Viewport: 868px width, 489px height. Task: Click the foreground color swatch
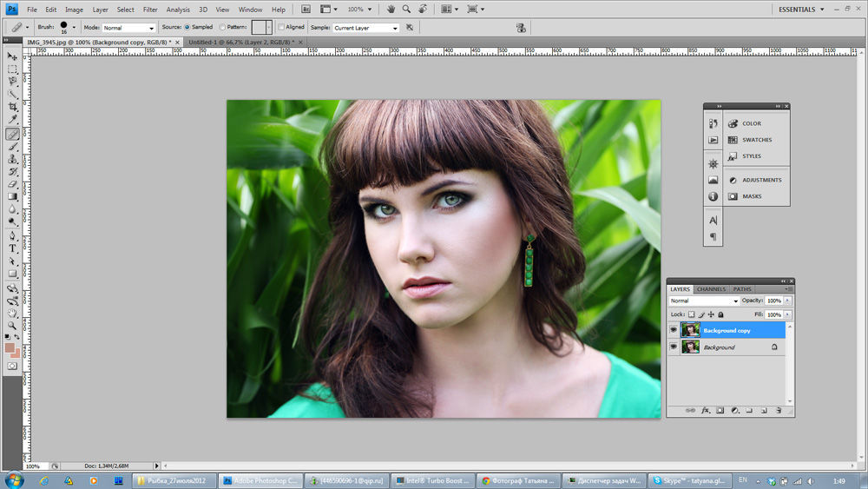point(10,347)
